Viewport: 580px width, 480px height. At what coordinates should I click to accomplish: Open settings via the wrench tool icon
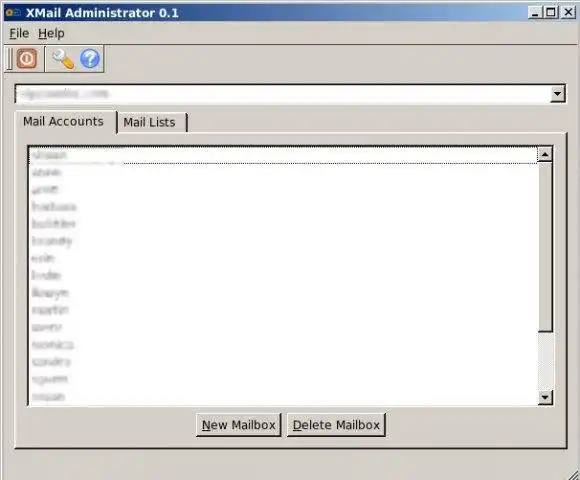point(63,59)
